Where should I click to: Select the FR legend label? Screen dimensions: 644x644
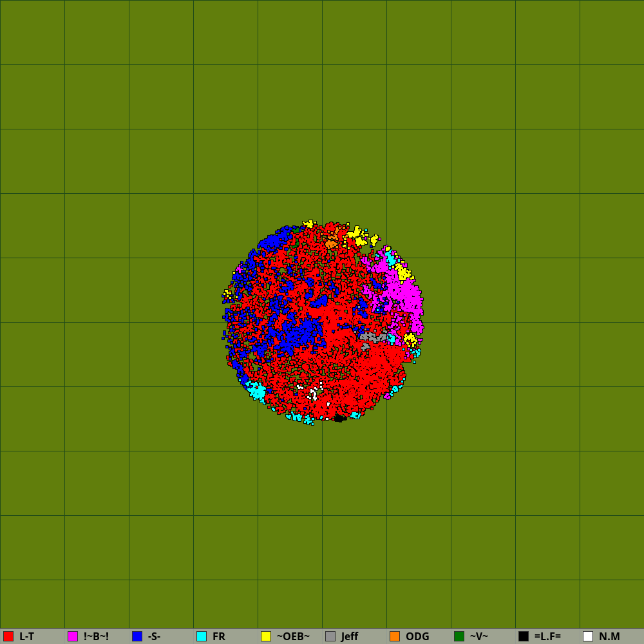pos(219,637)
